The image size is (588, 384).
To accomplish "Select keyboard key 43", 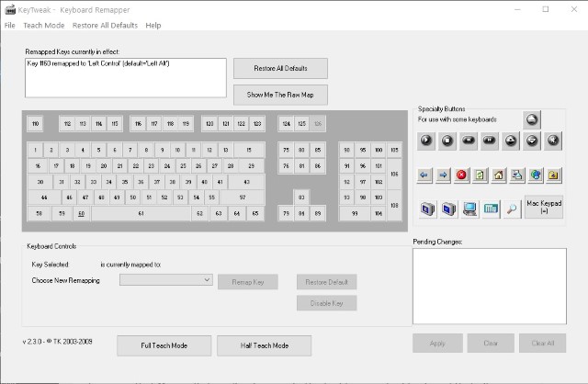I will [246, 182].
